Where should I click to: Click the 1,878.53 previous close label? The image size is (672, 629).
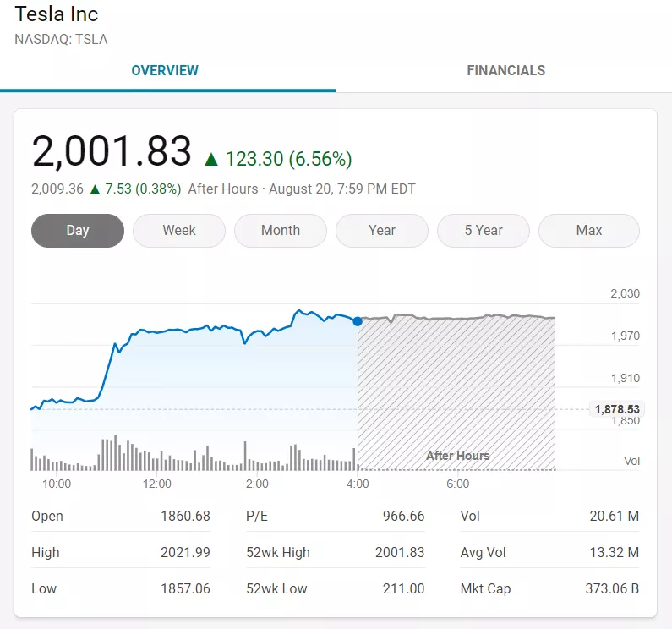coord(617,409)
